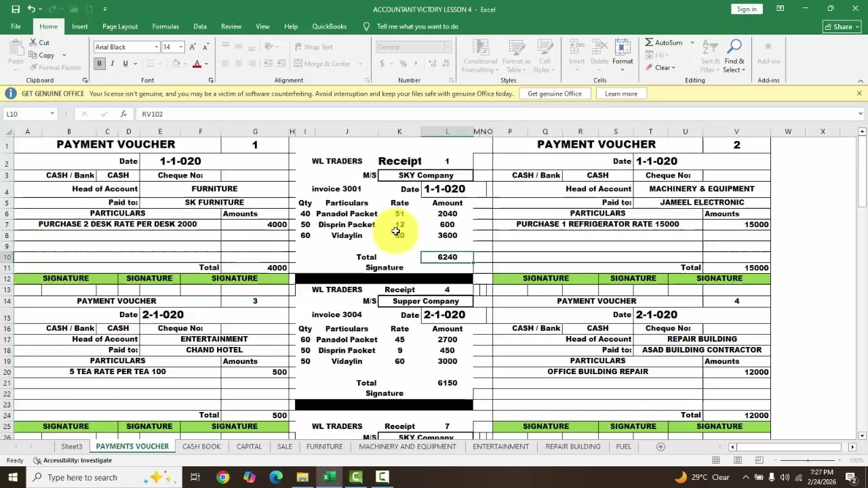
Task: Open Chrome from the taskbar
Action: tap(222, 477)
